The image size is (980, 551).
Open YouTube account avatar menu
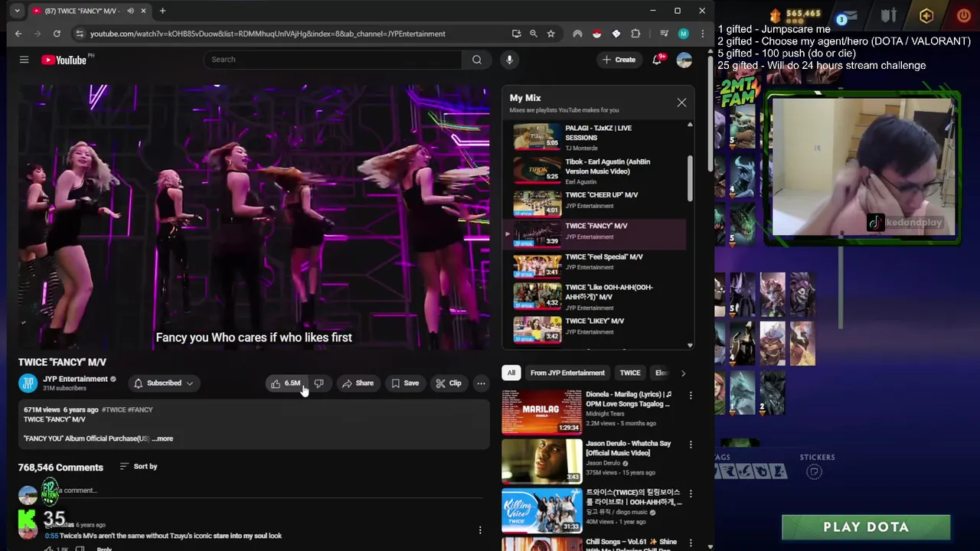[684, 60]
